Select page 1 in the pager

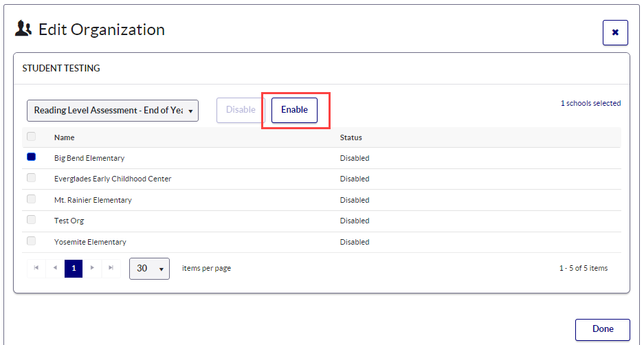[74, 268]
